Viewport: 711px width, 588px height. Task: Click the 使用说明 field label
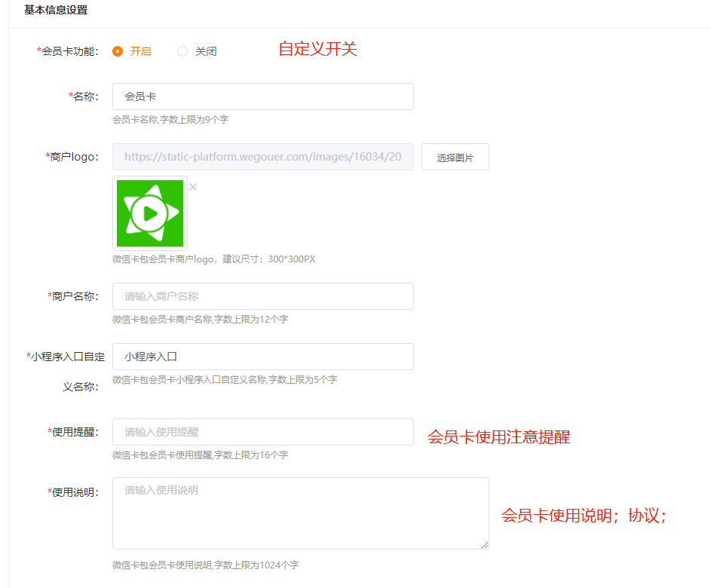coord(73,492)
